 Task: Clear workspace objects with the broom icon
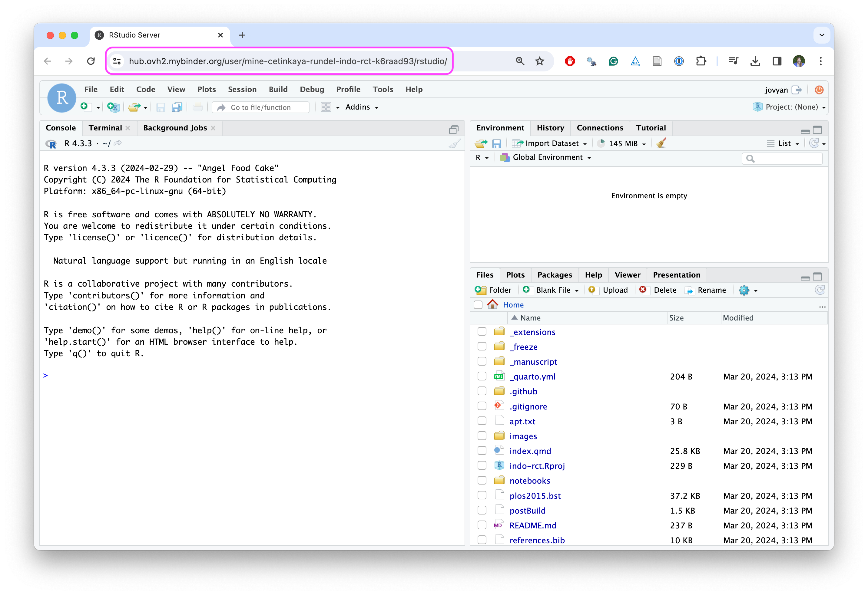pos(661,143)
